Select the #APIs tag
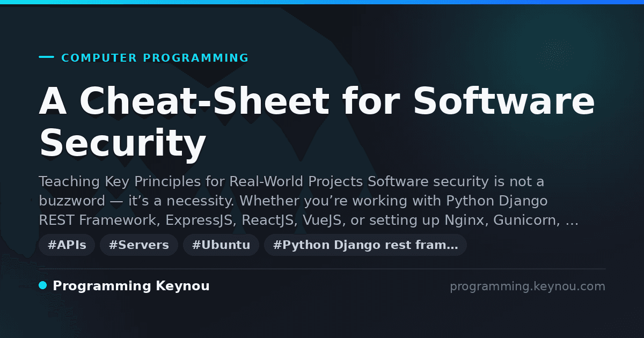Screen dimensions: 644x338 67,245
